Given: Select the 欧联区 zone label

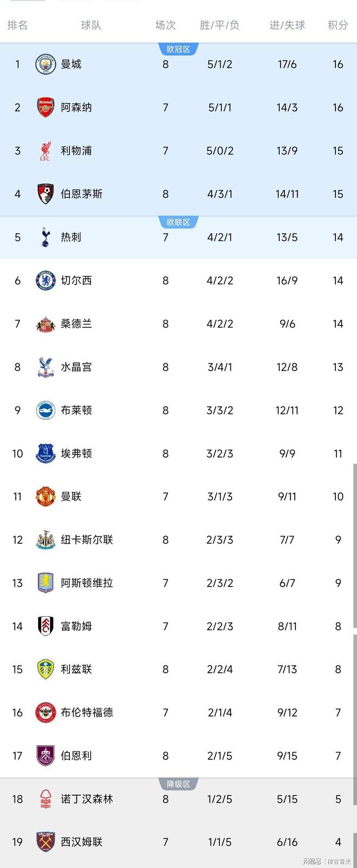Looking at the screenshot, I should tap(178, 222).
